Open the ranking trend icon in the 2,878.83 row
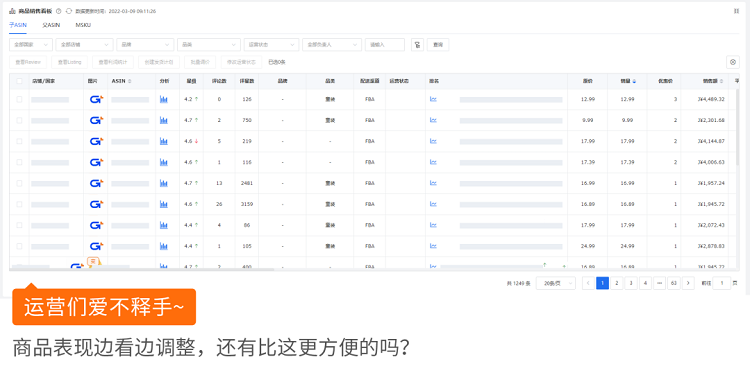 pyautogui.click(x=433, y=246)
